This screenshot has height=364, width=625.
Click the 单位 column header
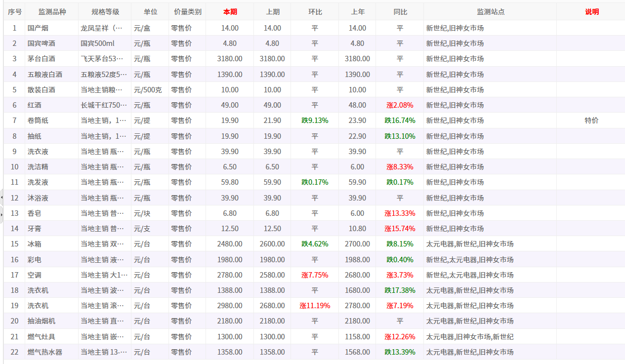tap(150, 12)
